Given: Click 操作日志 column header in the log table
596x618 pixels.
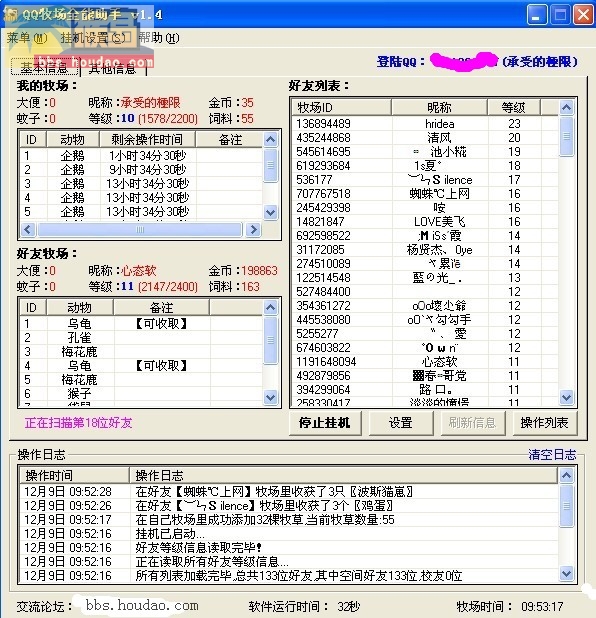Looking at the screenshot, I should (x=344, y=475).
